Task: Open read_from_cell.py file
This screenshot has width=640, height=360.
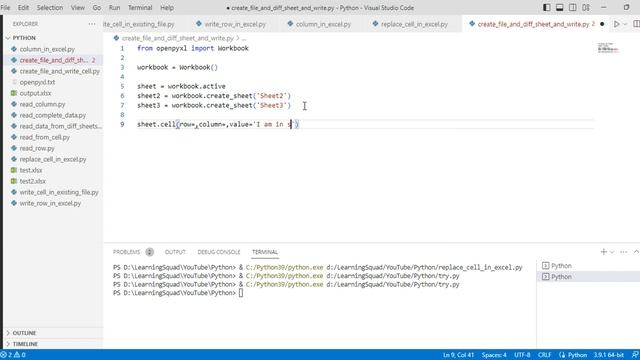Action: tap(44, 137)
